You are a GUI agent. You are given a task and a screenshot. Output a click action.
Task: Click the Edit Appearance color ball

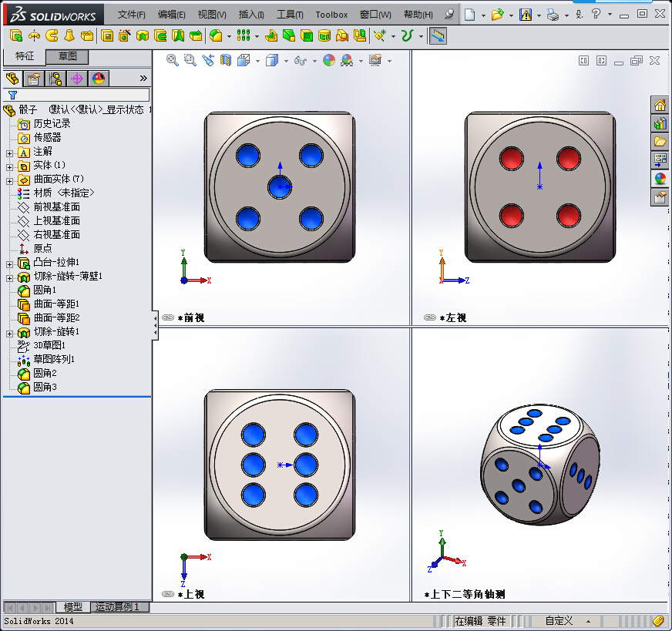[329, 60]
